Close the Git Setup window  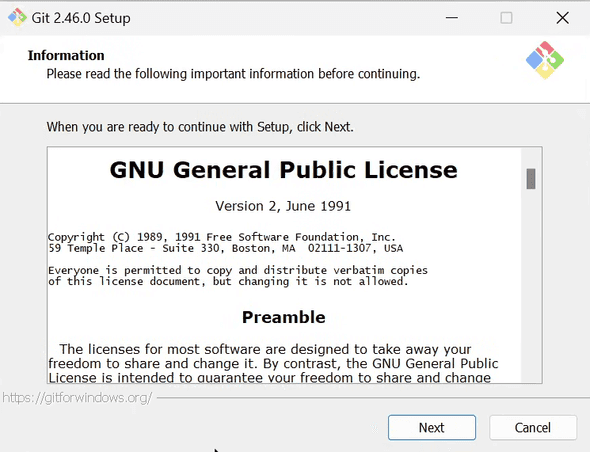[x=563, y=18]
